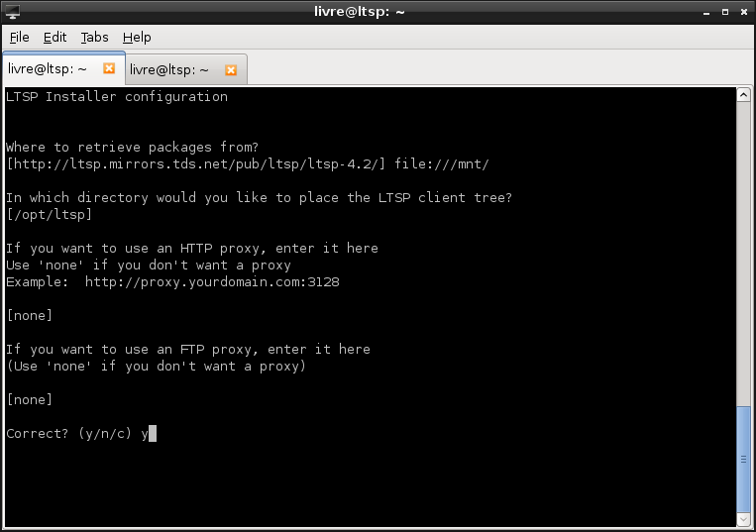Viewport: 756px width, 532px height.
Task: Open the Edit menu
Action: click(x=54, y=37)
